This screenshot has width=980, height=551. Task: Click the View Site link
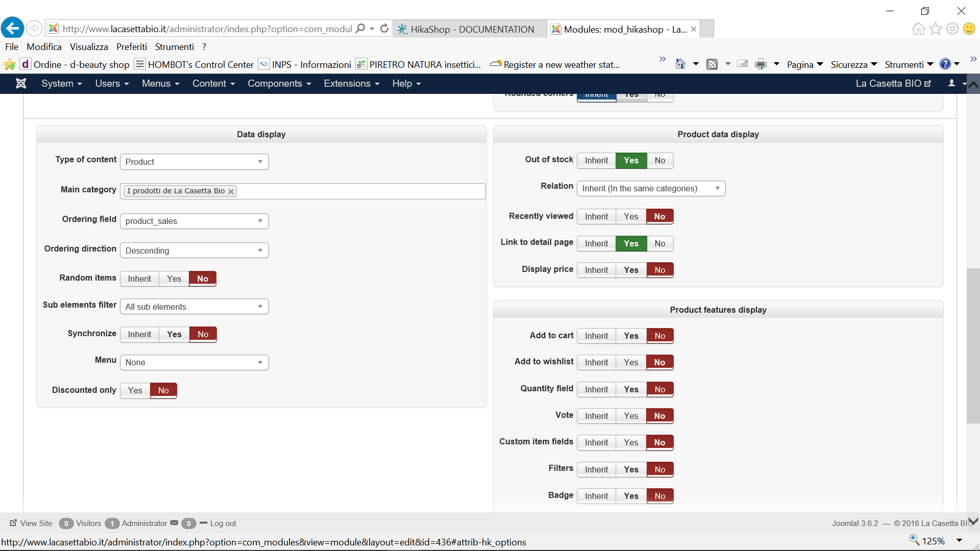(x=36, y=523)
